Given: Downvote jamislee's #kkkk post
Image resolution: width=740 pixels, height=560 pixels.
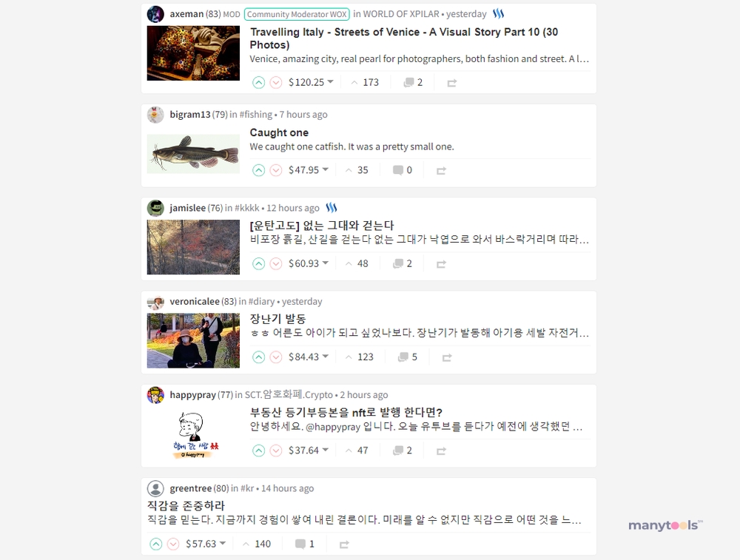Looking at the screenshot, I should click(276, 263).
